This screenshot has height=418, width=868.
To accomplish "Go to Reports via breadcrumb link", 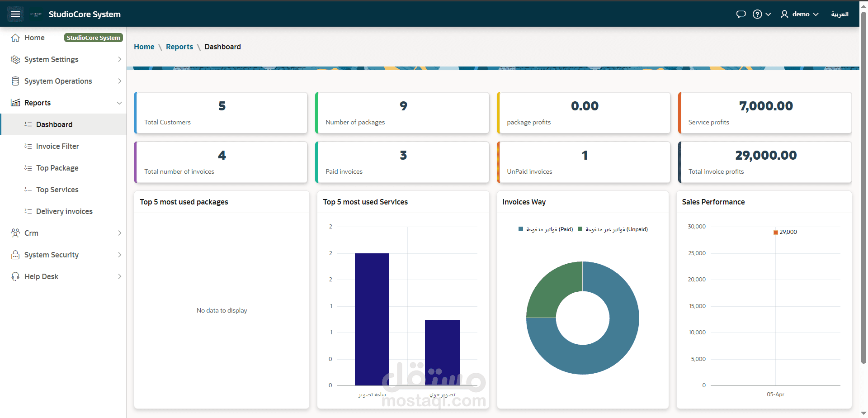I will pyautogui.click(x=179, y=47).
